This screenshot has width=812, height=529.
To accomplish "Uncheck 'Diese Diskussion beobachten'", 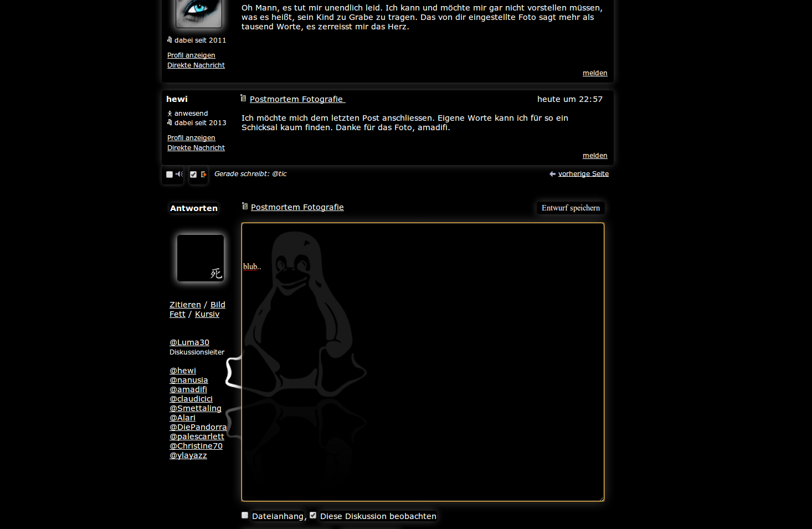I will [x=313, y=515].
